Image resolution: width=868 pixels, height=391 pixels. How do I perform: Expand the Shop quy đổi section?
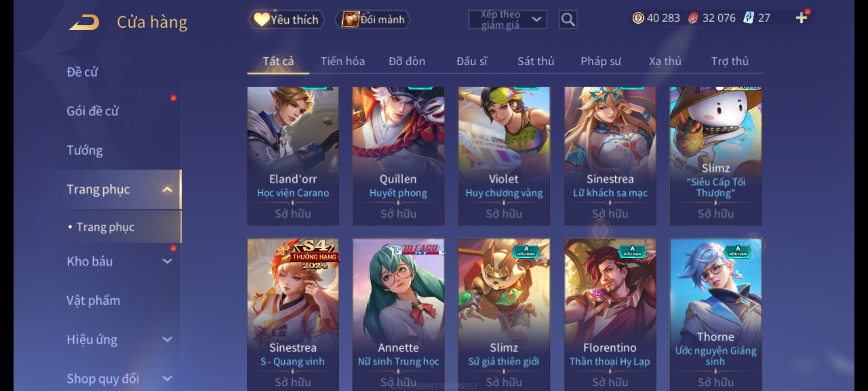(167, 378)
